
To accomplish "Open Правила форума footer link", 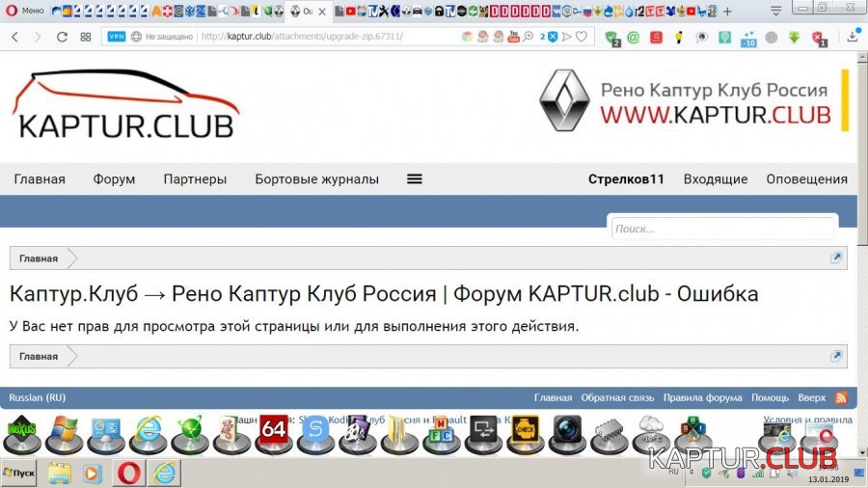I will click(x=702, y=397).
